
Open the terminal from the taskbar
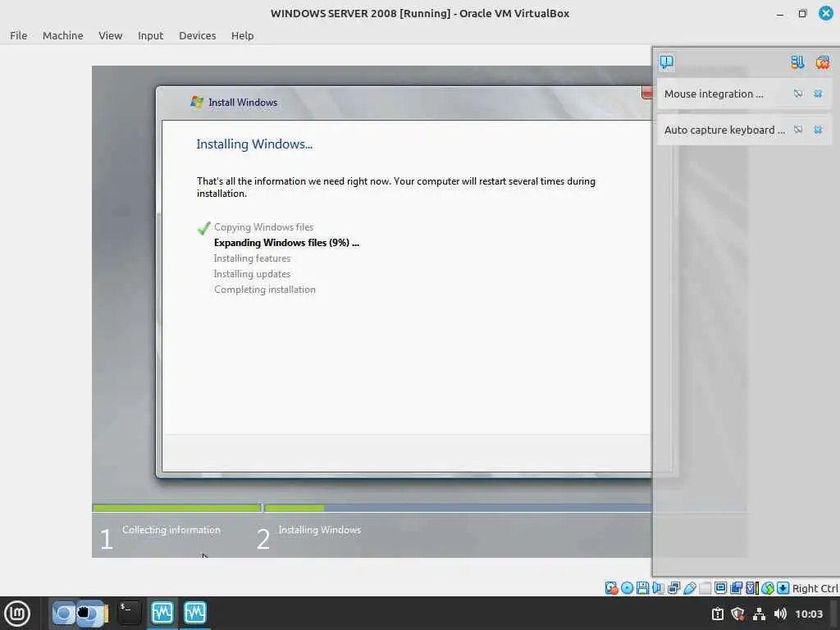click(129, 614)
